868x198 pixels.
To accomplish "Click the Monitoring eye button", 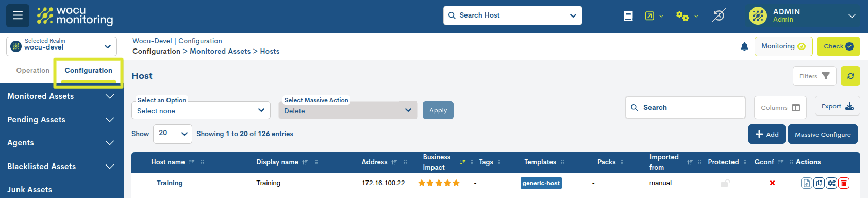I will (x=783, y=46).
